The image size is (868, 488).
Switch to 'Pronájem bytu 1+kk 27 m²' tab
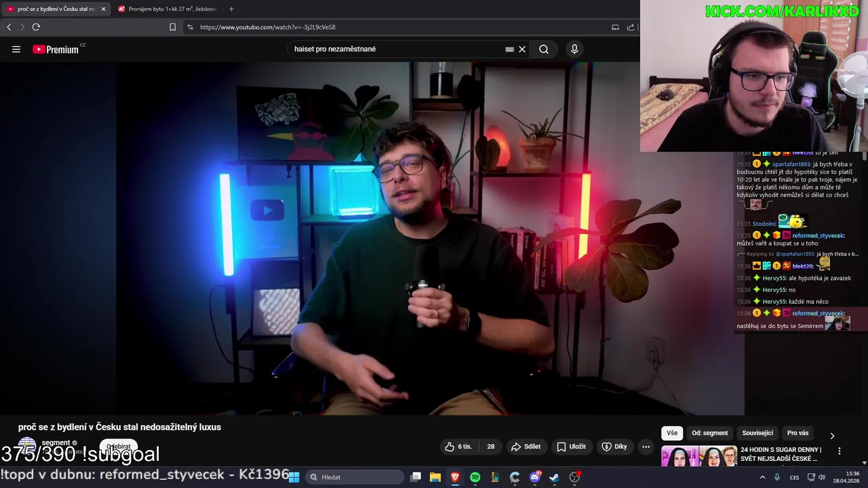click(167, 9)
